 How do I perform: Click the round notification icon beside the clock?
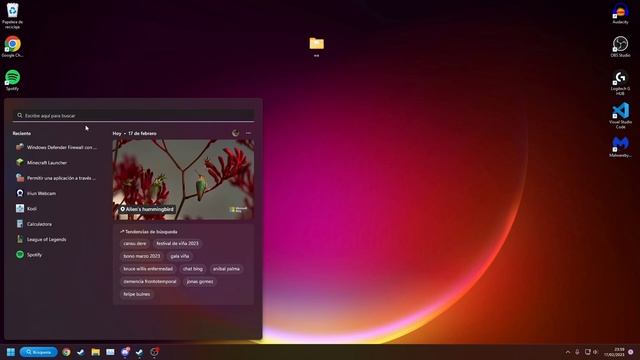click(x=631, y=352)
